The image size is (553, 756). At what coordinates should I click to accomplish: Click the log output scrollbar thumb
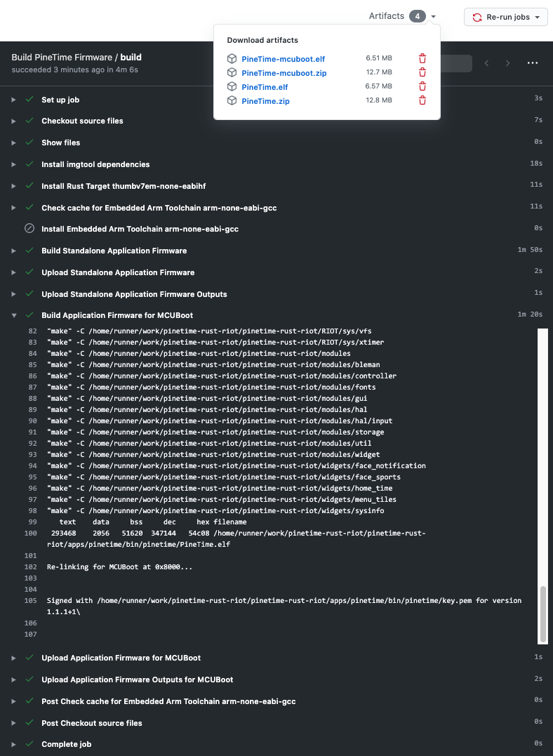pos(542,614)
